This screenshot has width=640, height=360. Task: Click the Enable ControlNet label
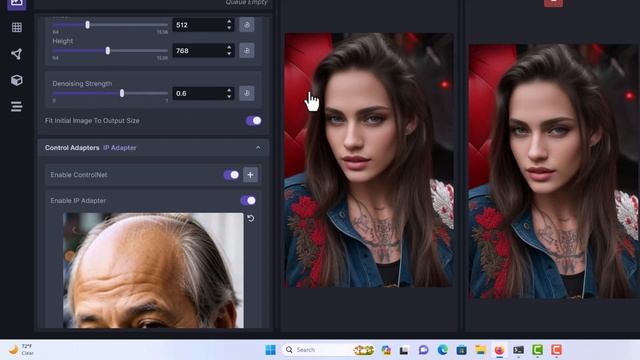79,175
